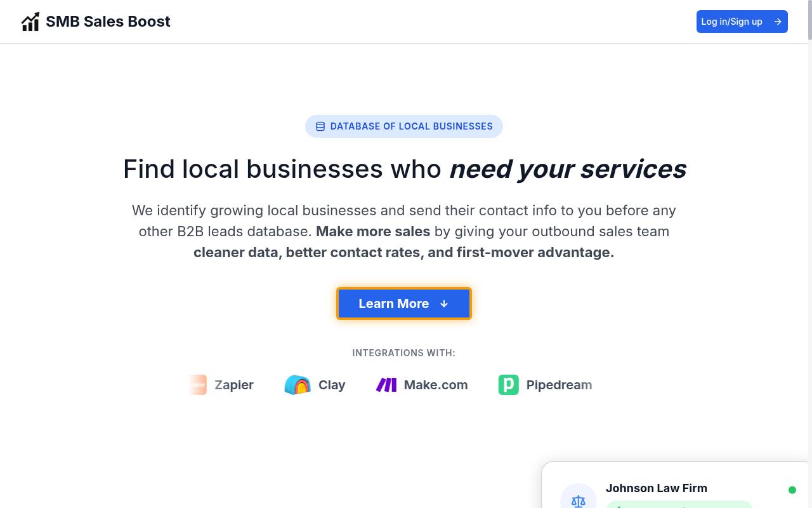Click the Integrations With label
This screenshot has width=812, height=508.
(404, 353)
